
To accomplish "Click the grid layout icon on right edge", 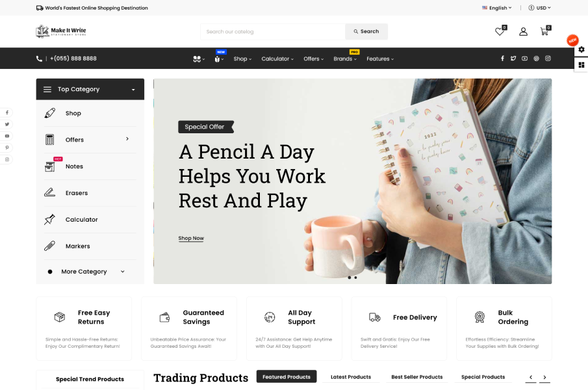I will (582, 65).
